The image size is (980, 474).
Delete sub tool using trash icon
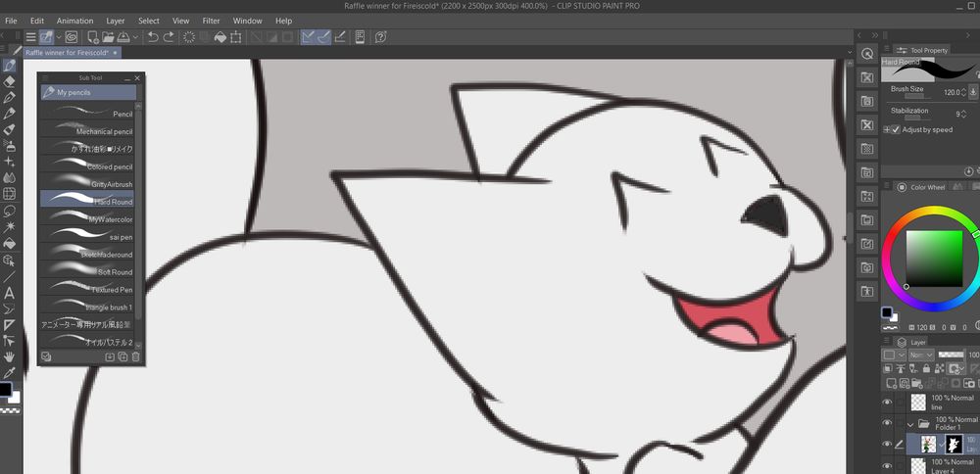tap(135, 356)
